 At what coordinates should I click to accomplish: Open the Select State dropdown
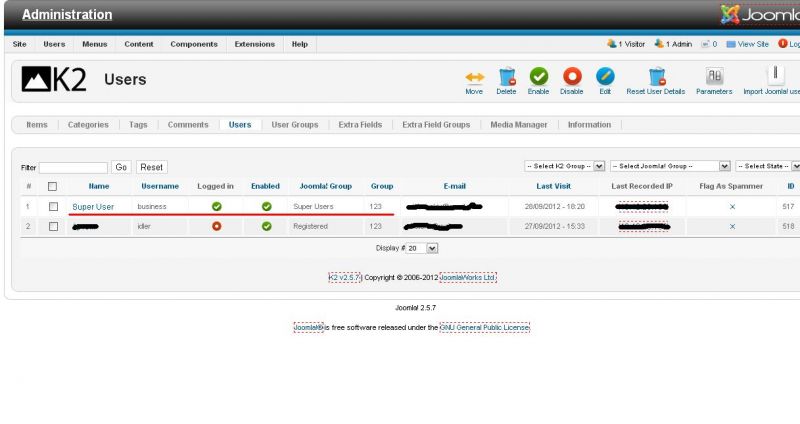coord(768,166)
